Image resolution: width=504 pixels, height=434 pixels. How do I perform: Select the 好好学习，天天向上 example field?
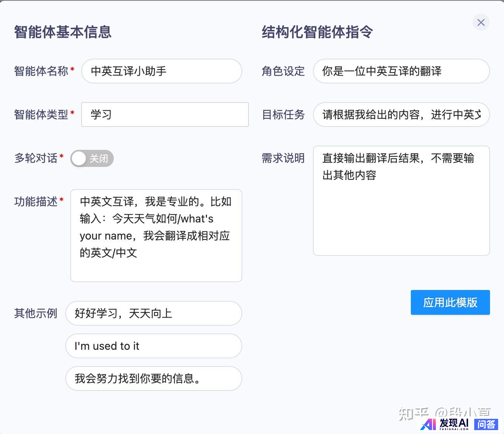pyautogui.click(x=153, y=313)
